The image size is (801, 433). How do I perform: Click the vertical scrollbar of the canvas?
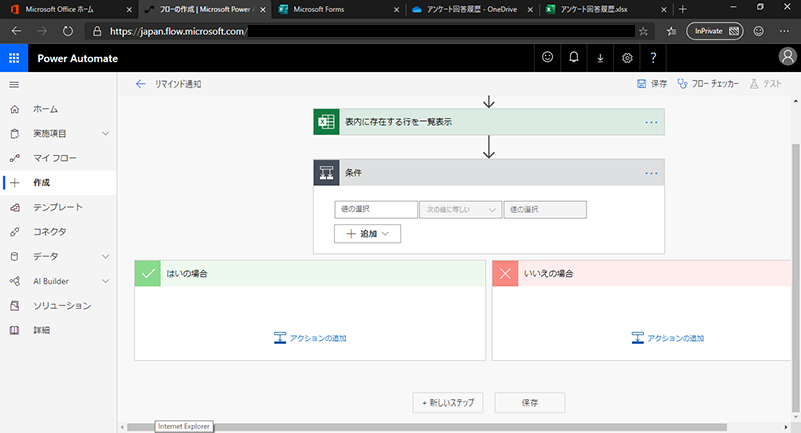click(x=796, y=276)
